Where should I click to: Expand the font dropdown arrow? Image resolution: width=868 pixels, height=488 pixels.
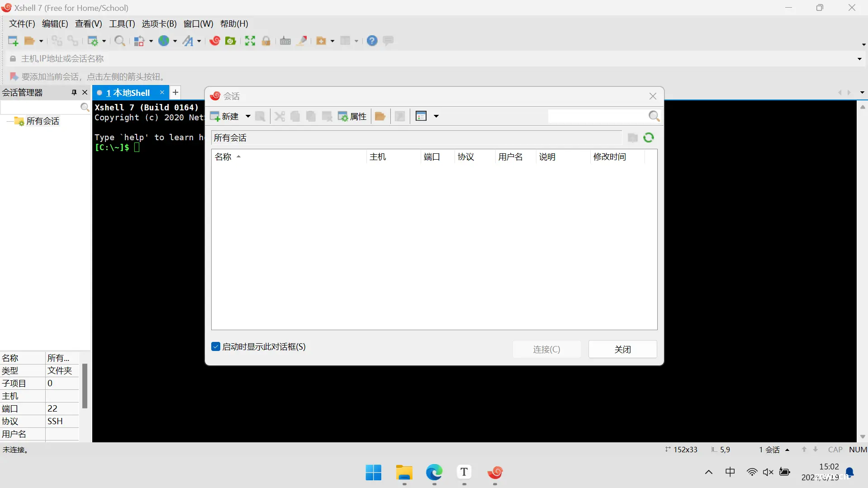(199, 41)
